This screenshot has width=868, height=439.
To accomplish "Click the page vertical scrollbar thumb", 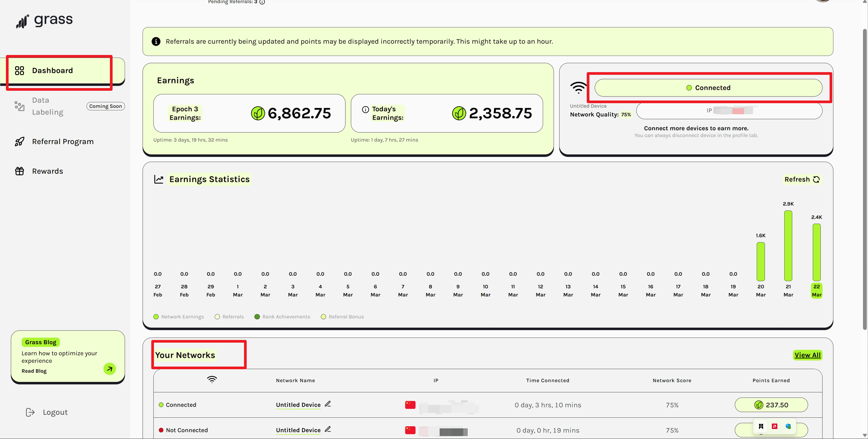I will [865, 179].
